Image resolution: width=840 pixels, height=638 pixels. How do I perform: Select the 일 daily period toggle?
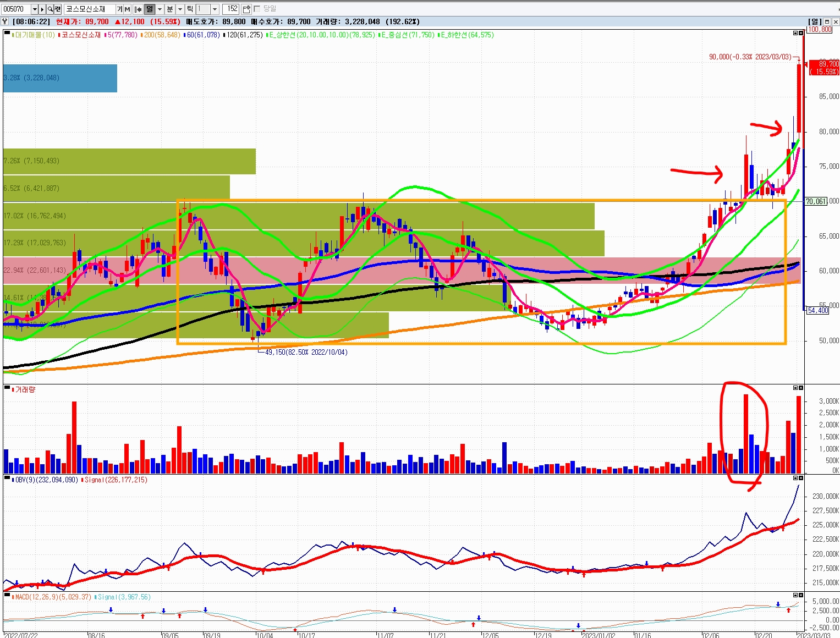coord(150,9)
